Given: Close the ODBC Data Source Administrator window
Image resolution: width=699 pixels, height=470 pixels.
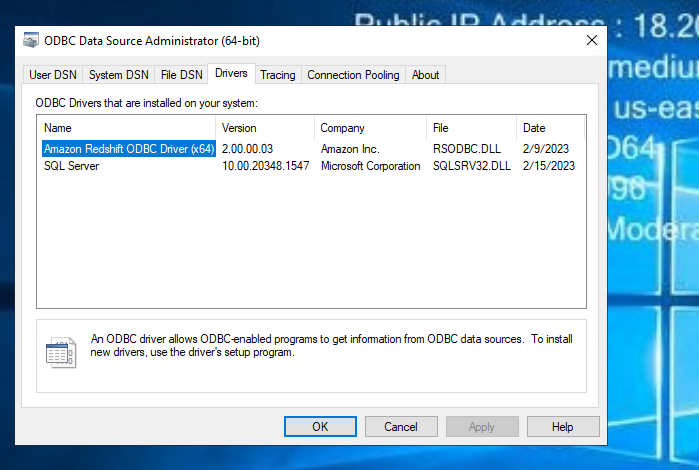Looking at the screenshot, I should click(x=592, y=40).
